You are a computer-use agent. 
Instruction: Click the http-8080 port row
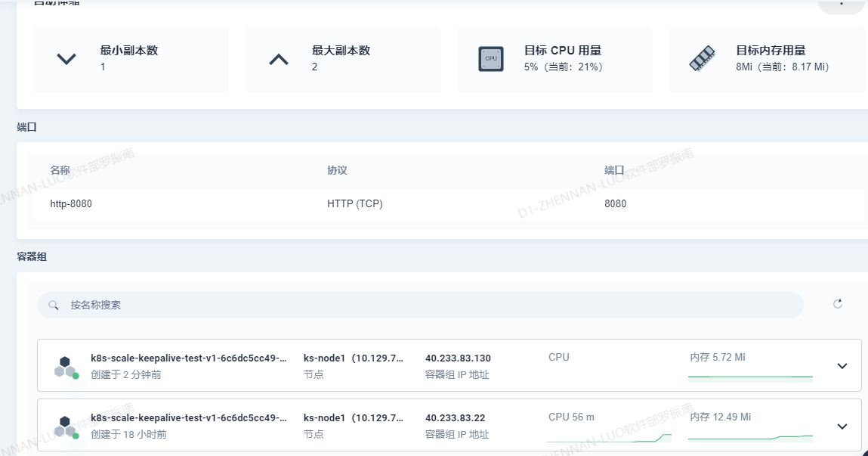446,203
